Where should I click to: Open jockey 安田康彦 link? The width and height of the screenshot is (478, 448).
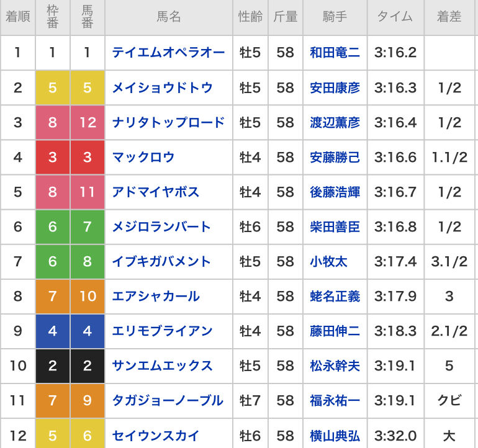click(x=335, y=87)
